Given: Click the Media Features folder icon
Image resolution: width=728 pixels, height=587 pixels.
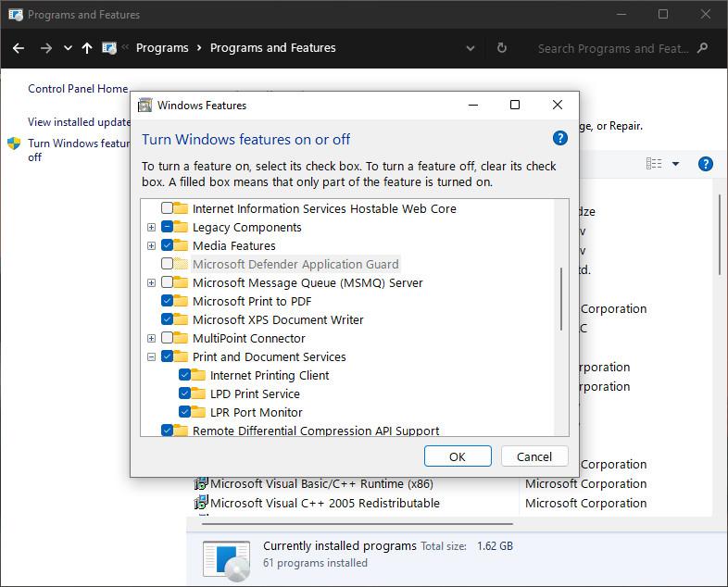Looking at the screenshot, I should [181, 245].
